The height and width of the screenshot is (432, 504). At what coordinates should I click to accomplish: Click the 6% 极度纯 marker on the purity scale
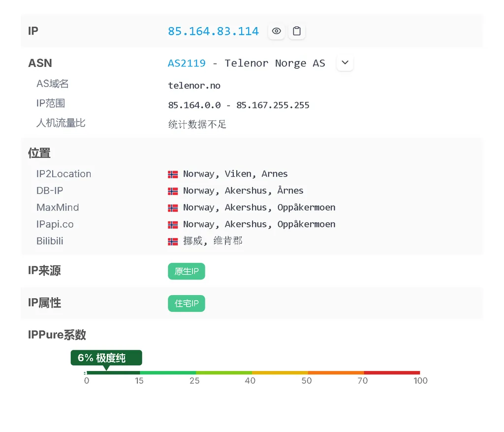coord(106,358)
